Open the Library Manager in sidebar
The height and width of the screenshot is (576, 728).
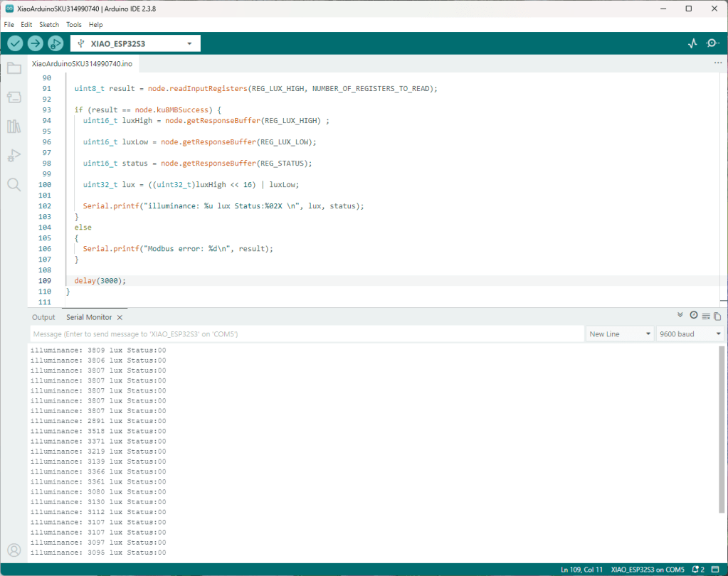coord(14,127)
